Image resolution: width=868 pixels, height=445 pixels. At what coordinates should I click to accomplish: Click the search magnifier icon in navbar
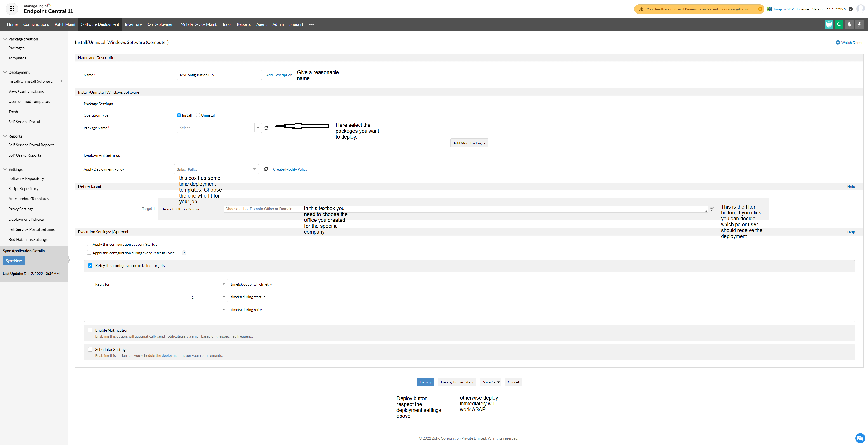pyautogui.click(x=839, y=24)
